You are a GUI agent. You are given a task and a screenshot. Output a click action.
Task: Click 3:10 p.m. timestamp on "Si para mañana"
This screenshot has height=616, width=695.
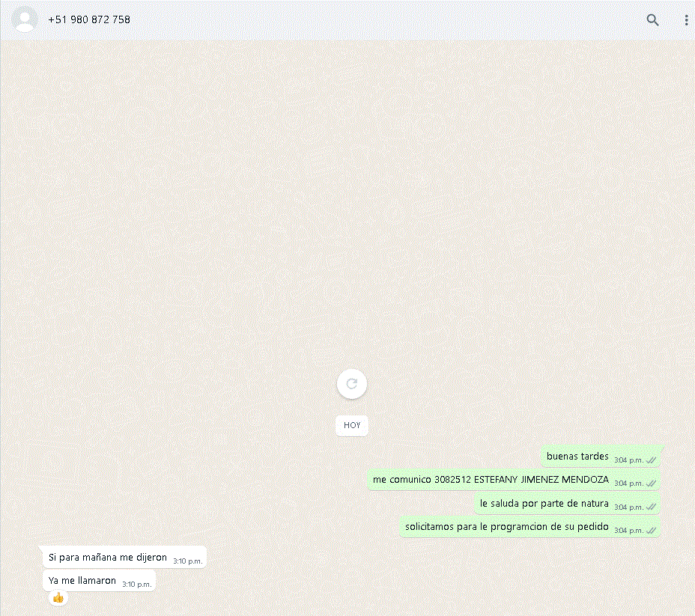(x=187, y=561)
